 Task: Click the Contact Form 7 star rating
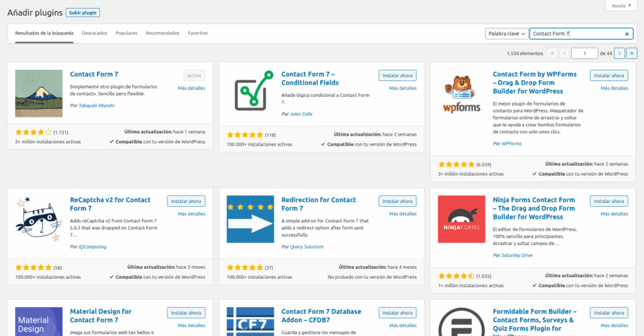(x=34, y=132)
